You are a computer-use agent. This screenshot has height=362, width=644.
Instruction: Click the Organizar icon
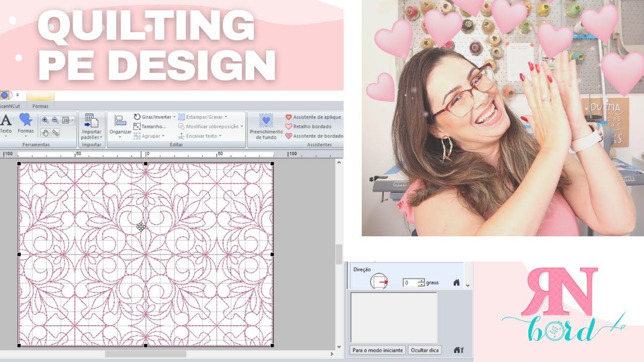coord(120,121)
